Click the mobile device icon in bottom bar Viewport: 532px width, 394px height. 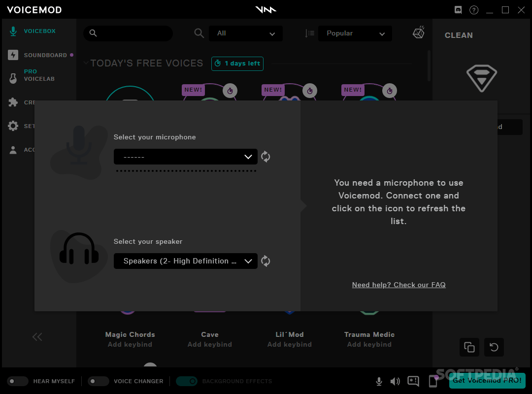[433, 381]
